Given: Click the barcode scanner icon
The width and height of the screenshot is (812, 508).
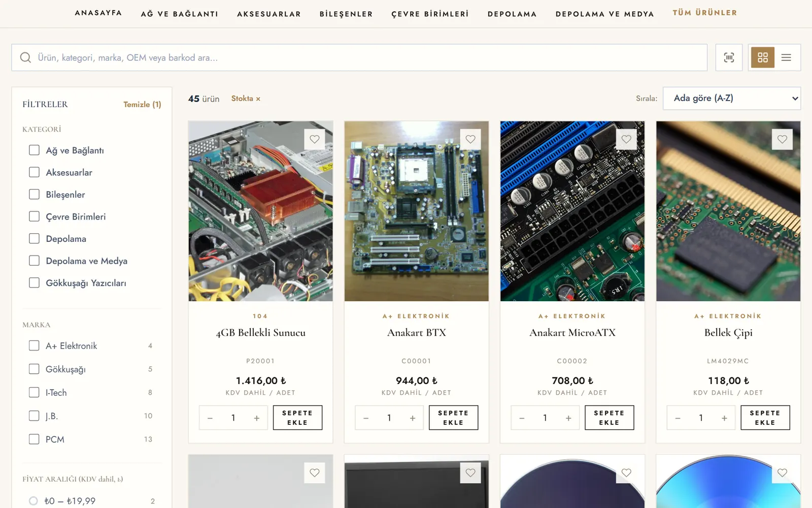Looking at the screenshot, I should (x=729, y=57).
